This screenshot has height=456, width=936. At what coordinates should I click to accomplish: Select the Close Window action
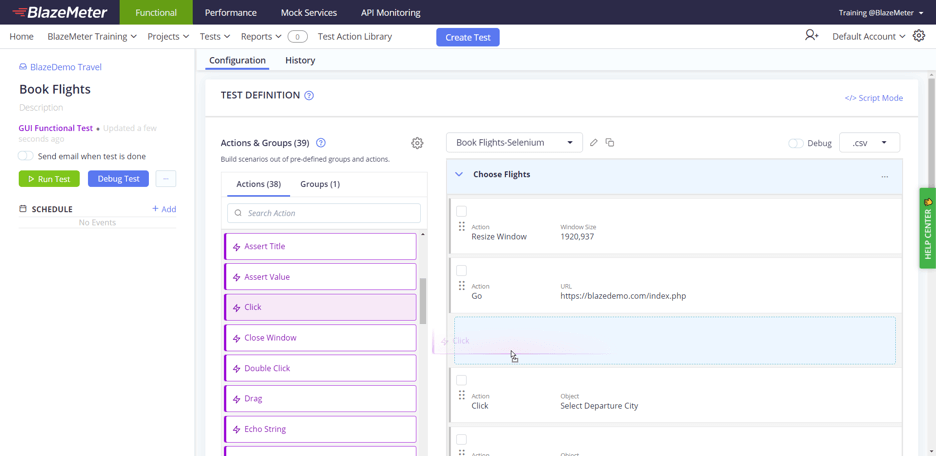pyautogui.click(x=320, y=338)
